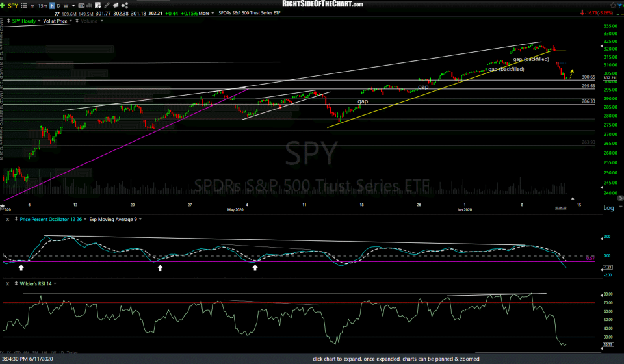Click the 'click chart to expand' caption
Image resolution: width=624 pixels, height=364 pixels.
[396, 359]
